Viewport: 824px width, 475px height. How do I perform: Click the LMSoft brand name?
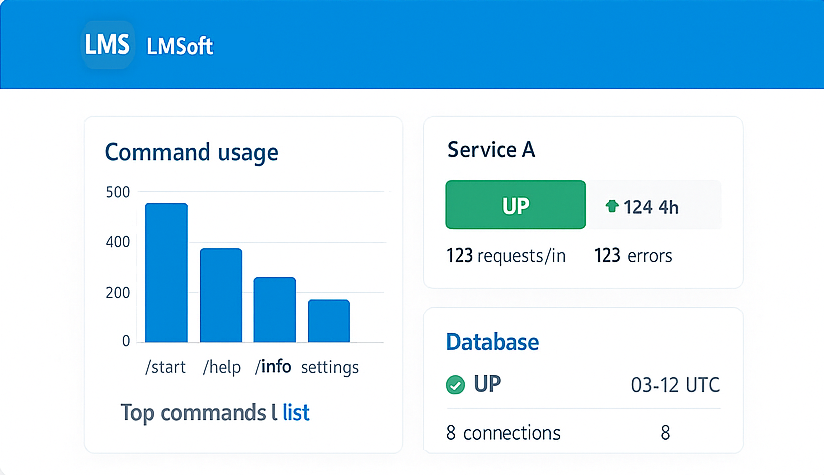pyautogui.click(x=180, y=47)
